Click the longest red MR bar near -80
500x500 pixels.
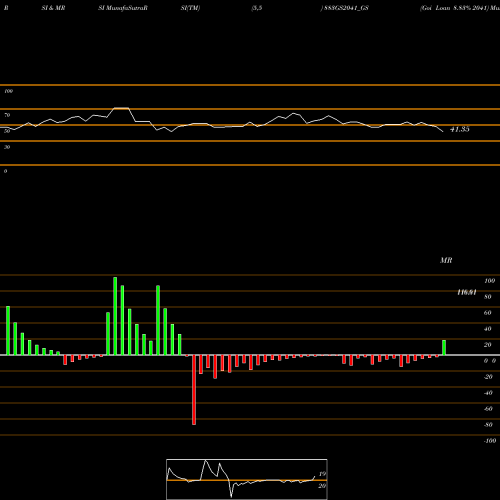point(194,390)
